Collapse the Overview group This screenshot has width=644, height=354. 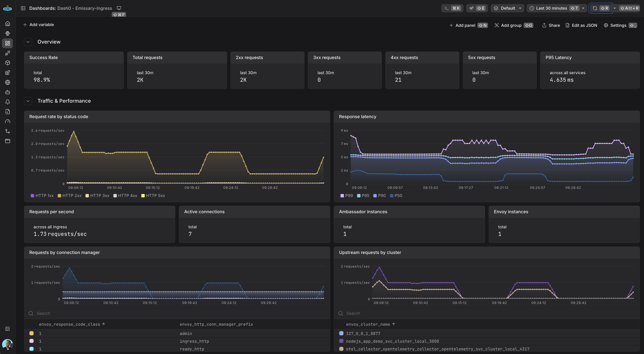(x=28, y=42)
